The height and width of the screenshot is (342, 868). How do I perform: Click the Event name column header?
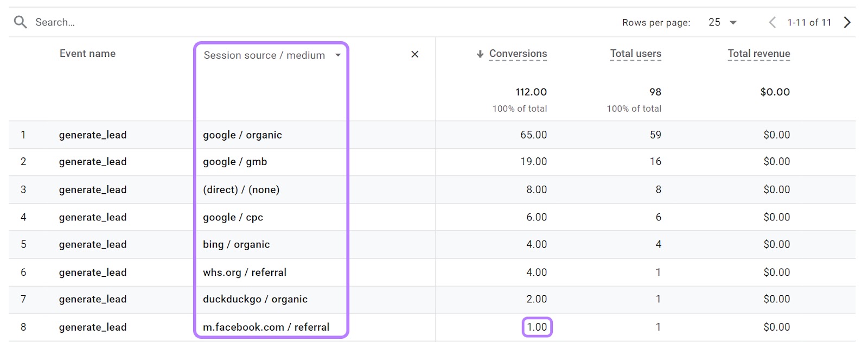click(x=87, y=54)
